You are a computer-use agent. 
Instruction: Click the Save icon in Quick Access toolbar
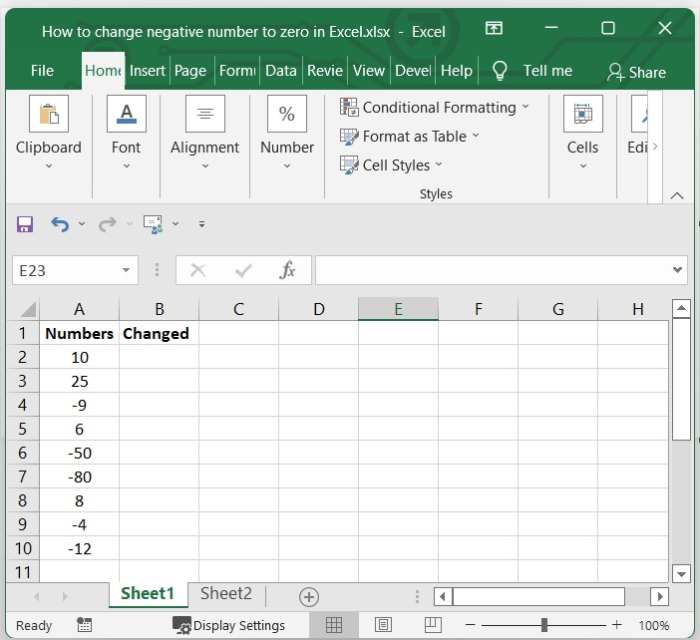[25, 225]
